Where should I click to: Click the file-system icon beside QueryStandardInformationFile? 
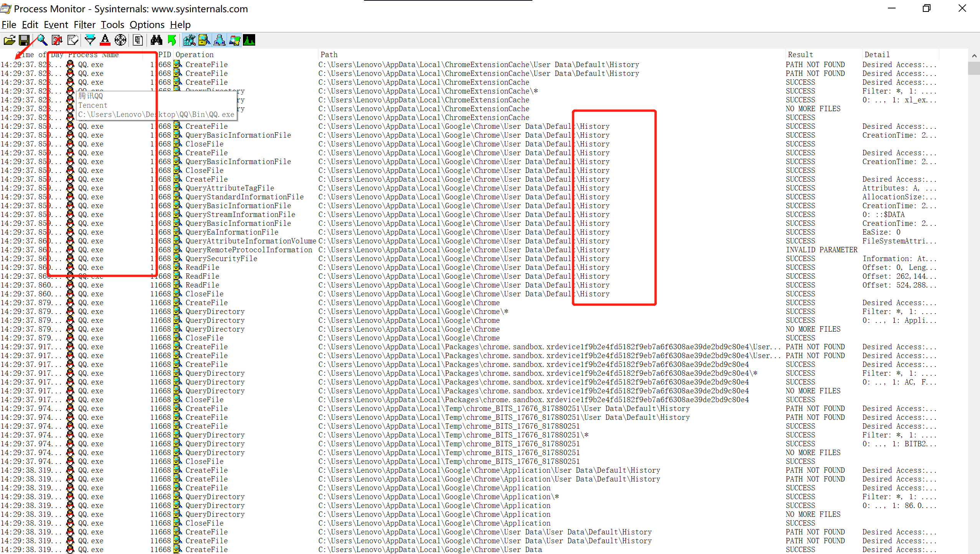pos(177,197)
